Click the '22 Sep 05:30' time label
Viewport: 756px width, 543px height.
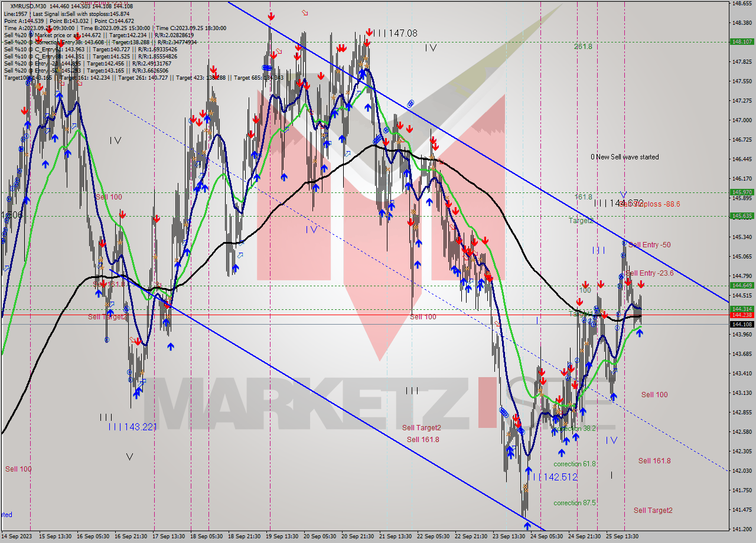pos(433,537)
